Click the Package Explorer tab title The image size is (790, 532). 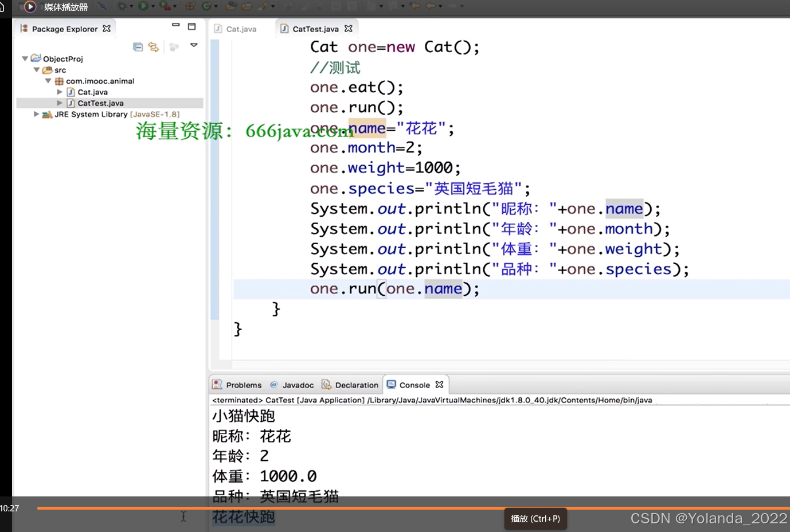(65, 29)
